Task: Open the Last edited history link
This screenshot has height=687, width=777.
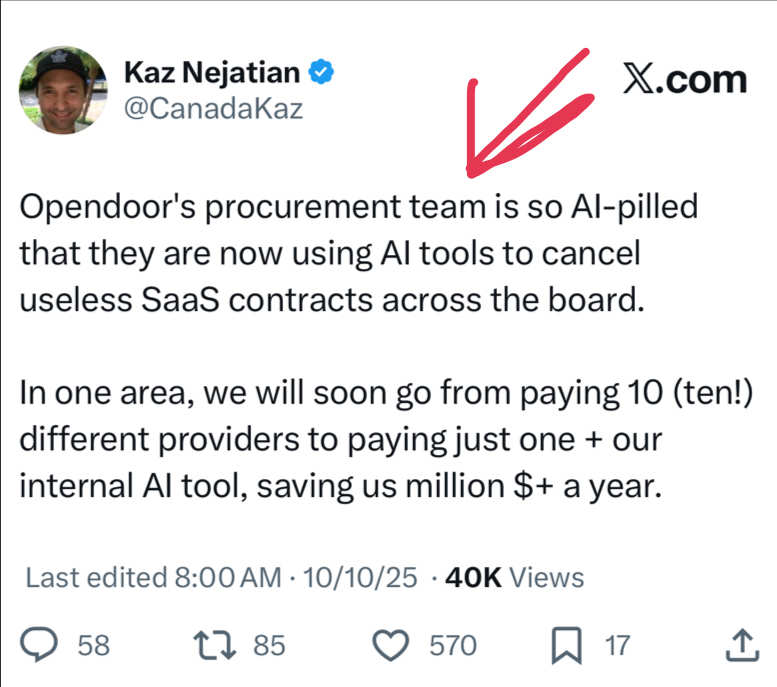Action: [94, 577]
